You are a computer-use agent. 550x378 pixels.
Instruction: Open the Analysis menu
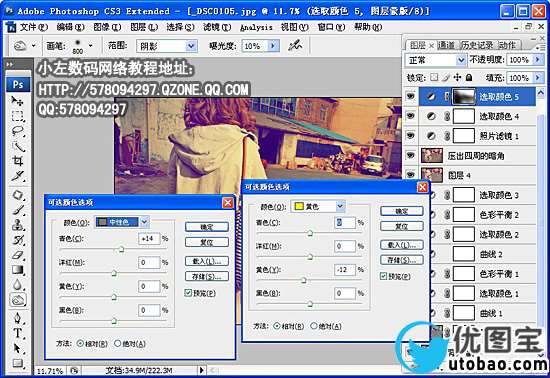tap(256, 27)
